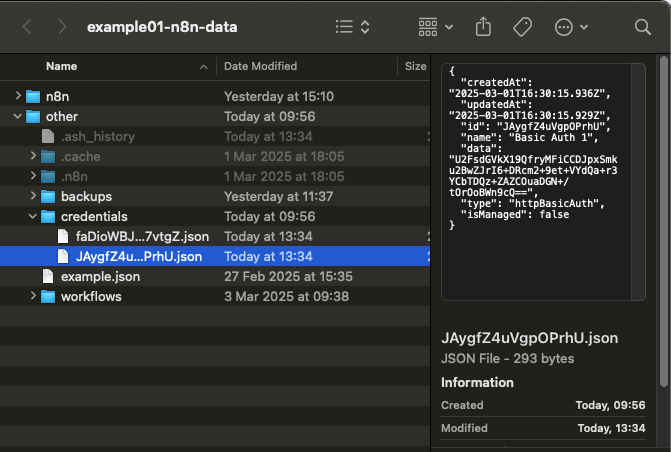Screen dimensions: 671x452
Task: Open the list view switcher
Action: 352,27
